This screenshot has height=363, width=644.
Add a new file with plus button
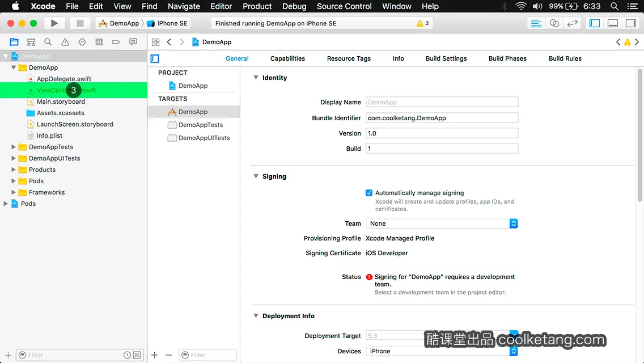(8, 355)
